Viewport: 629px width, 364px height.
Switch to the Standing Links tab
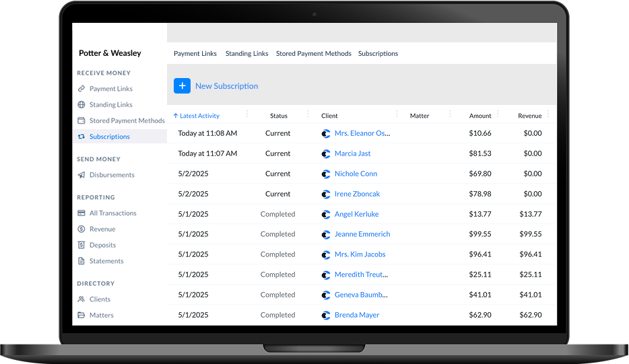(246, 54)
